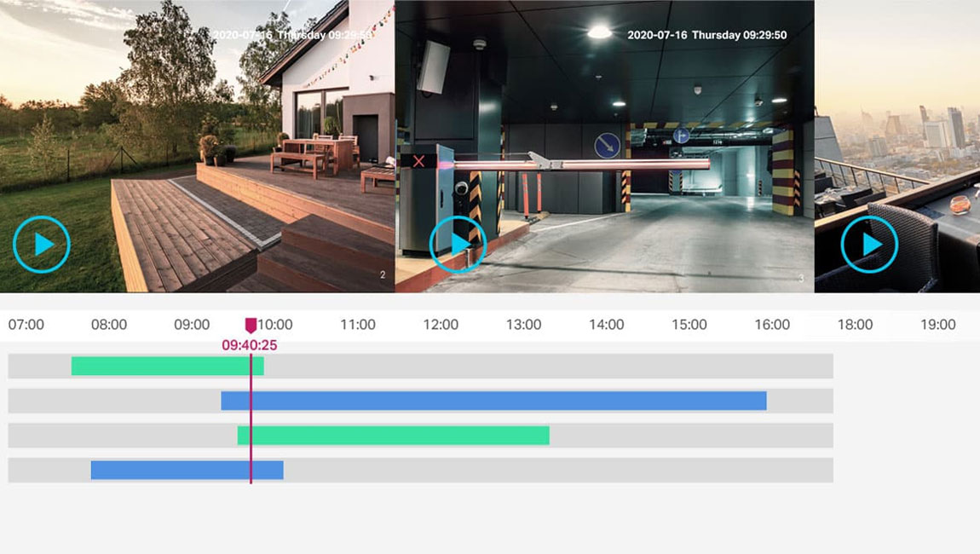This screenshot has width=980, height=554.
Task: Jump to 19:00 on the timeline ruler
Action: pos(937,325)
